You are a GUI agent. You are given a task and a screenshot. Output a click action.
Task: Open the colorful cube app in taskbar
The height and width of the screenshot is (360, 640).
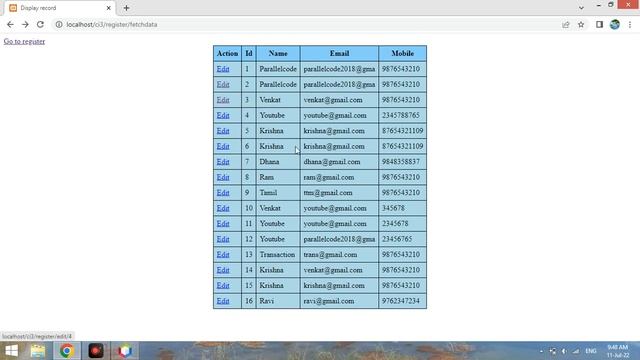point(125,351)
